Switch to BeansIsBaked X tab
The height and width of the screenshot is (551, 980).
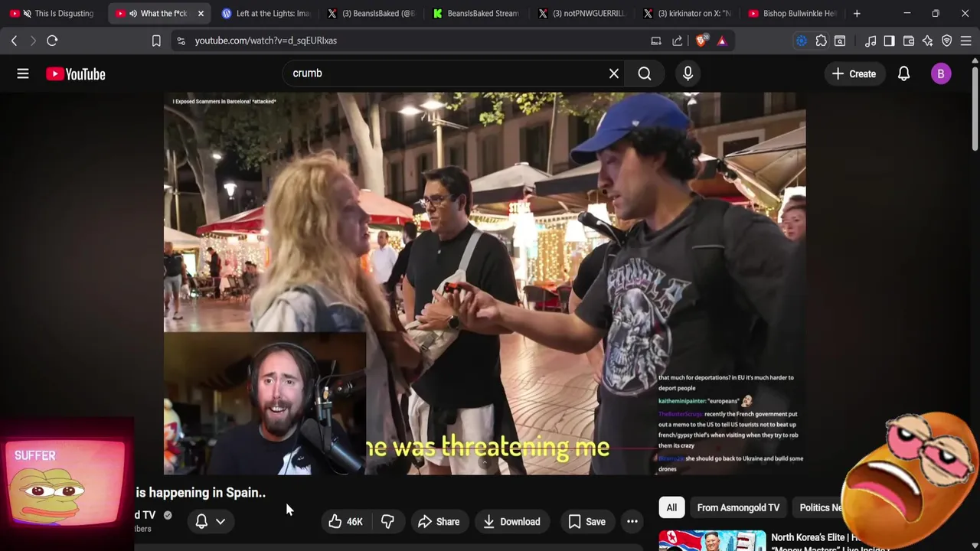371,13
